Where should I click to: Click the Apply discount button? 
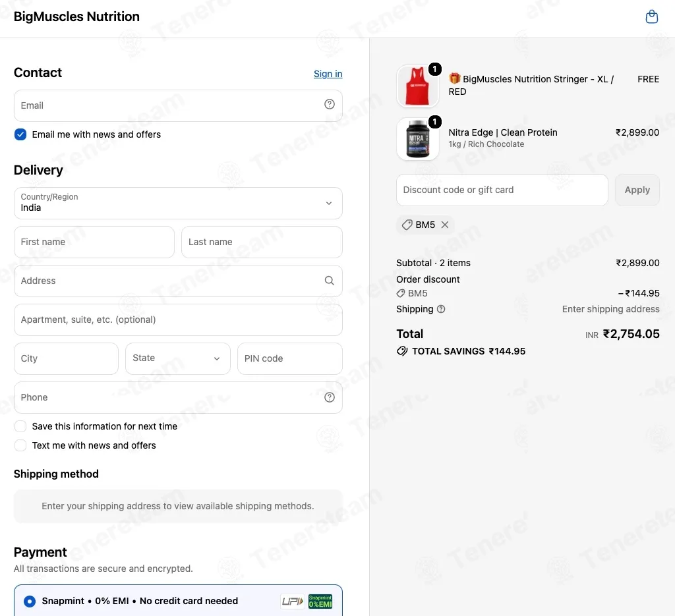637,190
